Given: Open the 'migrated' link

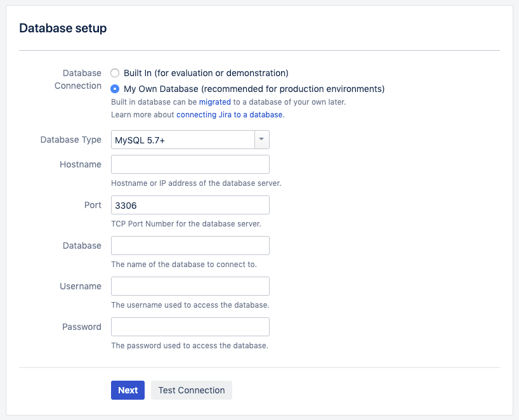Looking at the screenshot, I should (x=215, y=102).
